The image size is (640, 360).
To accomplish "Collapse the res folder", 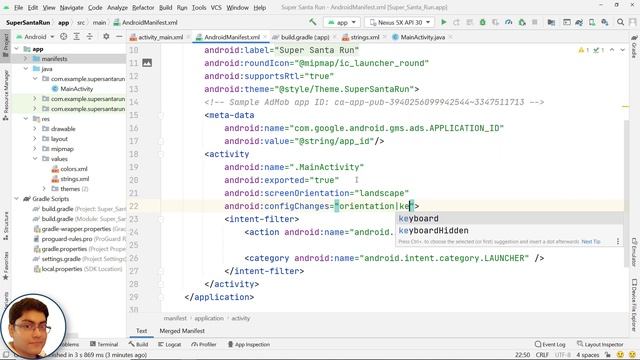I will pyautogui.click(x=26, y=119).
